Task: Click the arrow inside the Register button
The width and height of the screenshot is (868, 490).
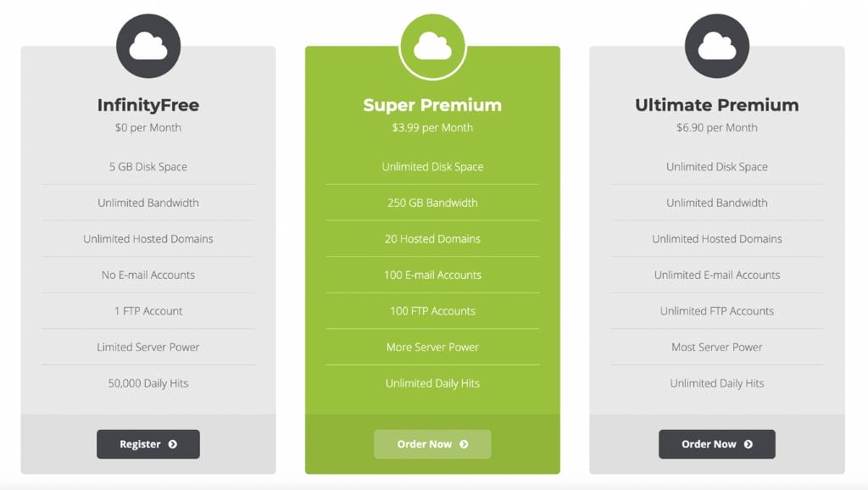Action: [172, 443]
